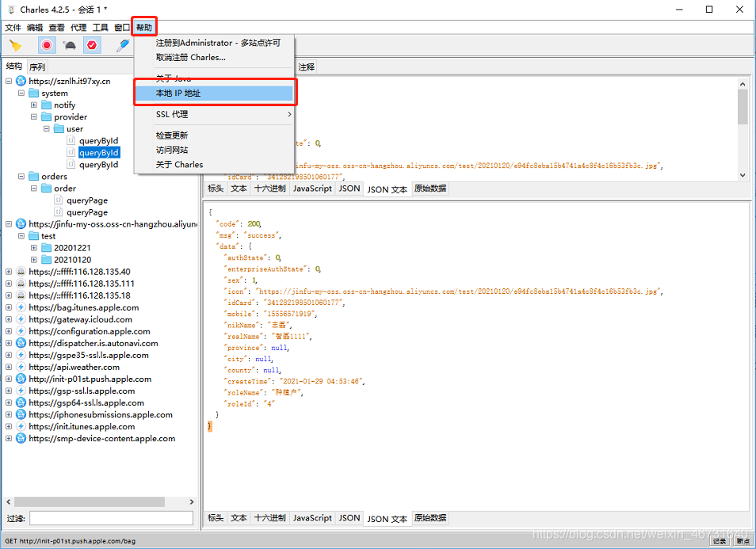Click the 帮助 menu
The width and height of the screenshot is (756, 549).
click(143, 28)
